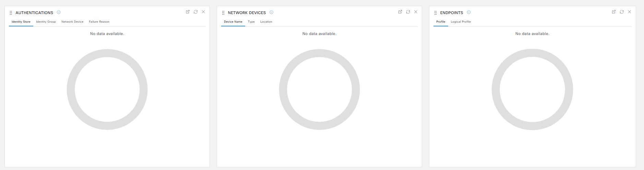Select the Device Name tab
The height and width of the screenshot is (170, 644).
233,22
